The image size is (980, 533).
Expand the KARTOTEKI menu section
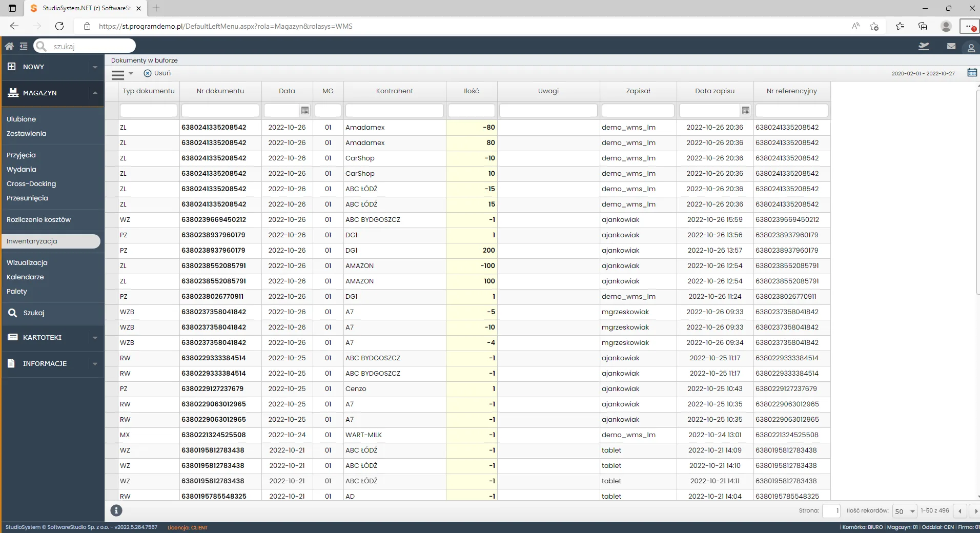click(x=52, y=337)
